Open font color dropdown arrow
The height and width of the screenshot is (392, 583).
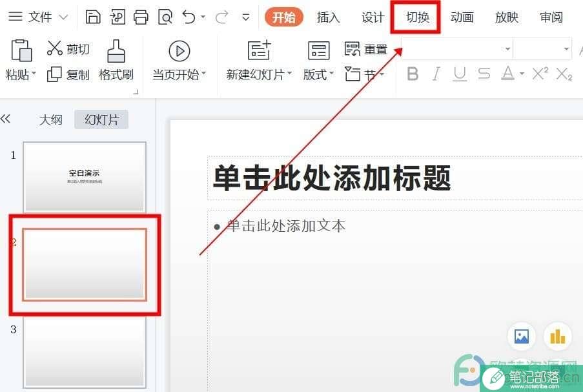(x=522, y=74)
